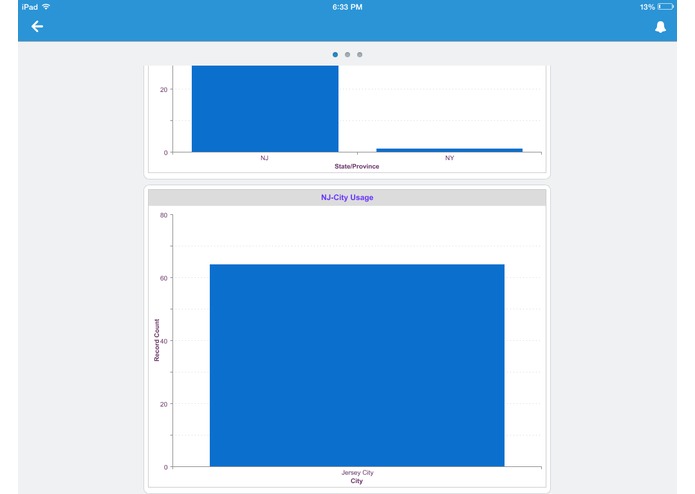
Task: Open notifications via the bell icon
Action: point(660,27)
